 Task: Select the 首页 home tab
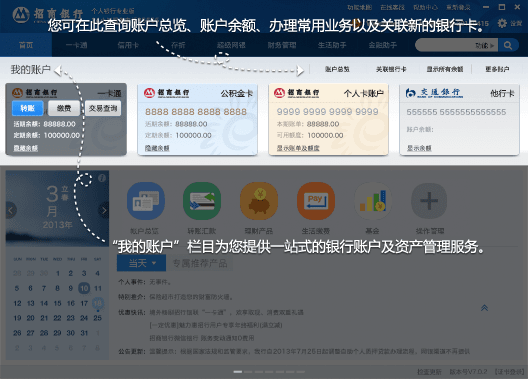26,45
